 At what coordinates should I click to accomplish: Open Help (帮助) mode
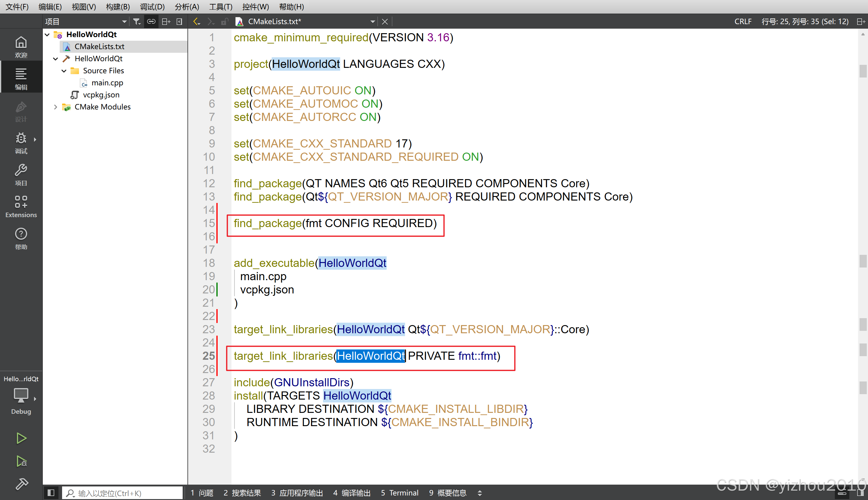coord(21,238)
